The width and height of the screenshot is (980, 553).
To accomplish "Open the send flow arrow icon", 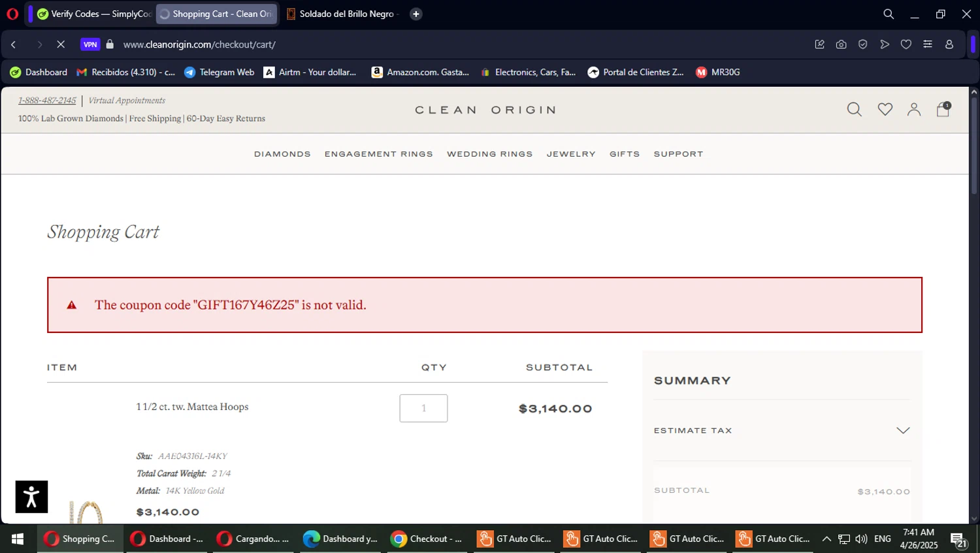I will [884, 44].
